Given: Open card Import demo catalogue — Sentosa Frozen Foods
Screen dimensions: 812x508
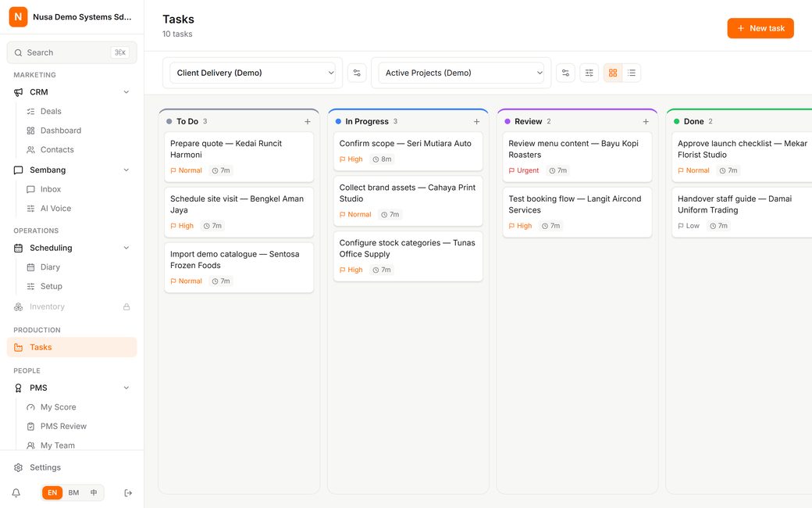Looking at the screenshot, I should [x=239, y=267].
